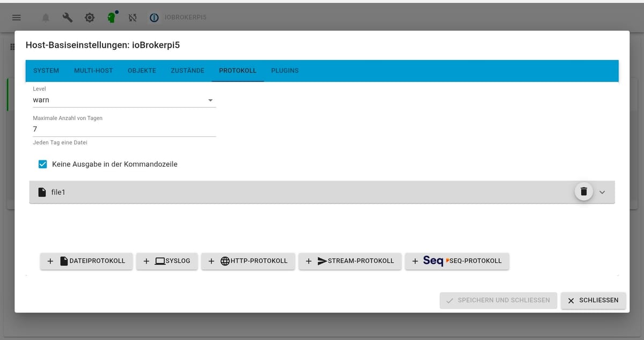Click the SCHLIESSEN button
Screen dimensions: 644x340
(x=593, y=300)
